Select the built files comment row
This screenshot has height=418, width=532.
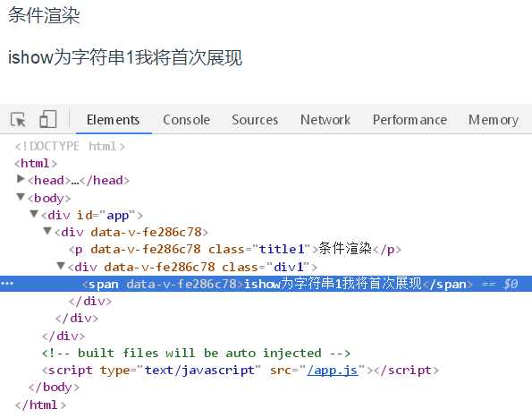pyautogui.click(x=196, y=354)
